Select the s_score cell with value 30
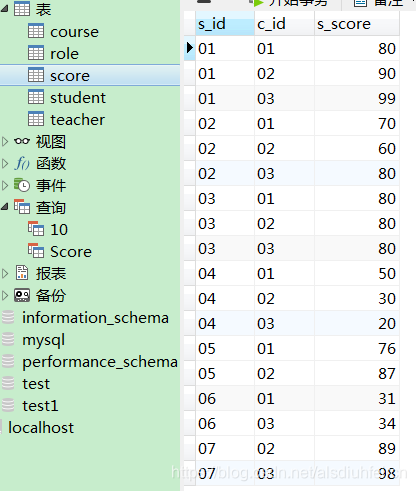This screenshot has height=491, width=416. [x=357, y=298]
